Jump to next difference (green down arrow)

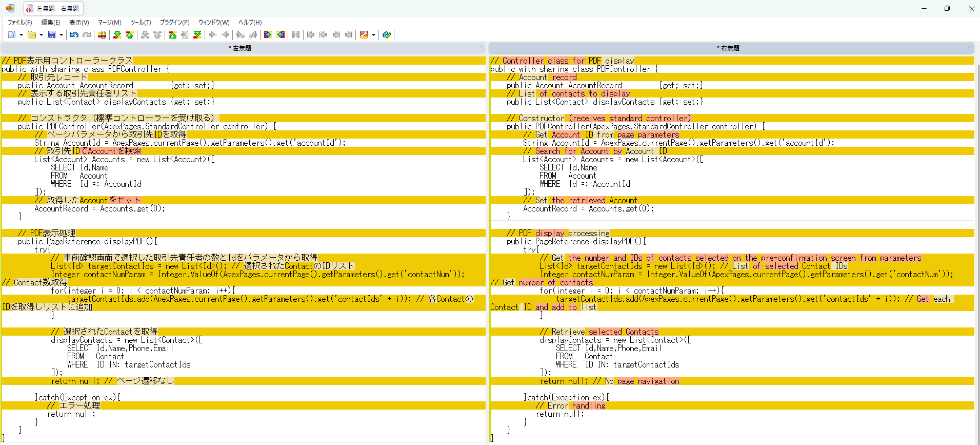click(x=117, y=35)
